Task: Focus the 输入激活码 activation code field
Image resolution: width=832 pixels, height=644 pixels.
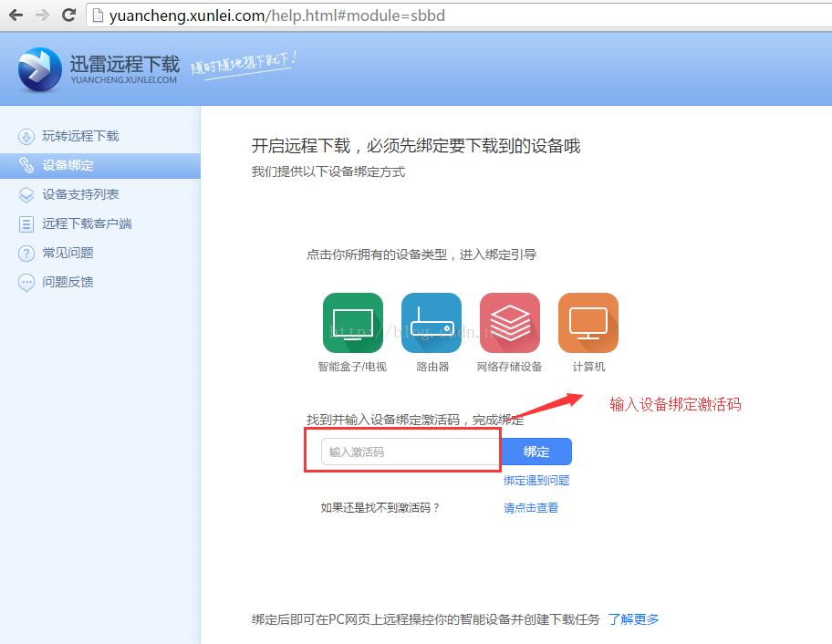Action: [411, 452]
